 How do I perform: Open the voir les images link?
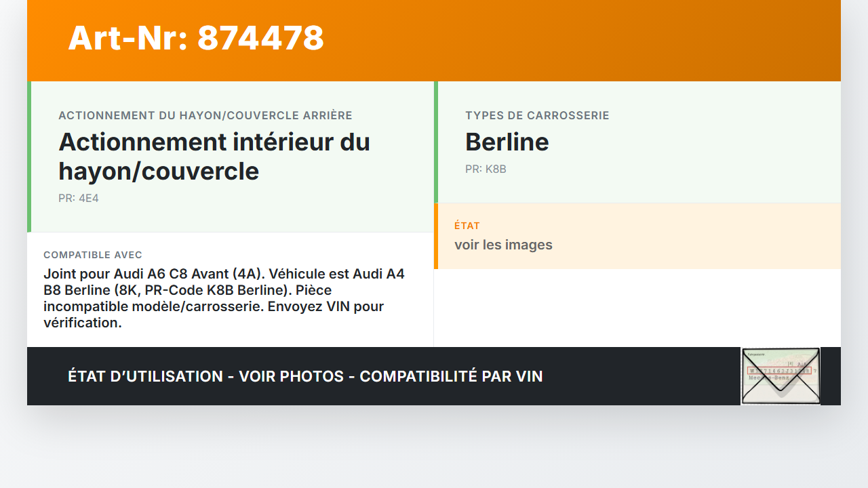coord(503,245)
